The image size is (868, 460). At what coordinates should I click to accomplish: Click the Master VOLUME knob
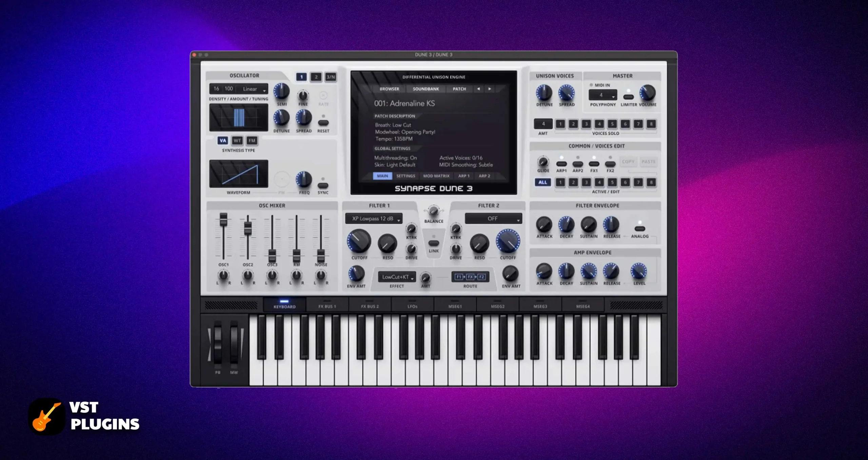pyautogui.click(x=648, y=93)
